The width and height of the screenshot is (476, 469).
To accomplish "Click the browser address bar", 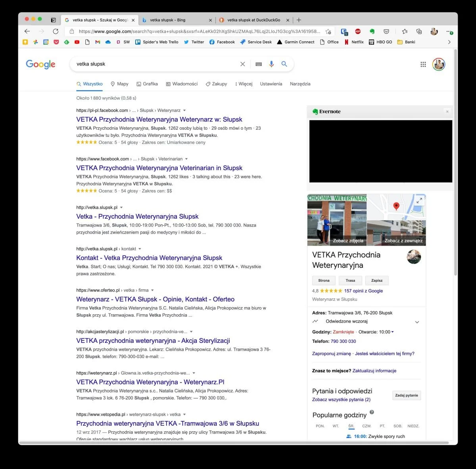I will [x=200, y=31].
